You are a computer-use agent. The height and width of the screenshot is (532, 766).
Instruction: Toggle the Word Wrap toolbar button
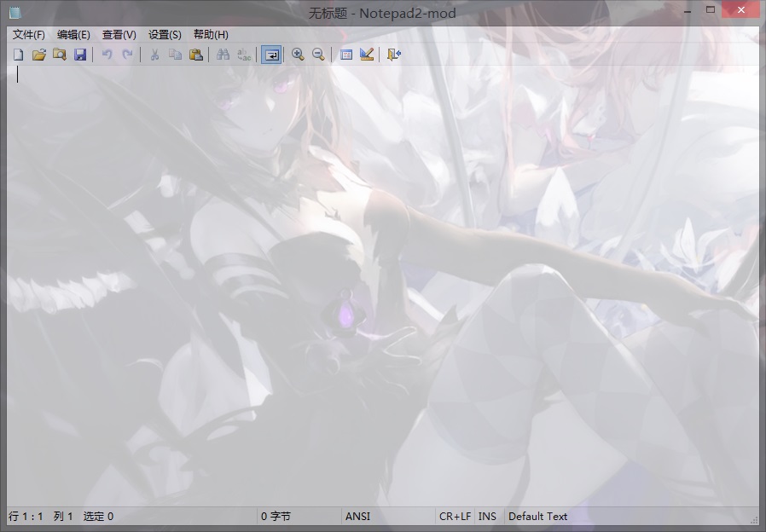(x=271, y=55)
